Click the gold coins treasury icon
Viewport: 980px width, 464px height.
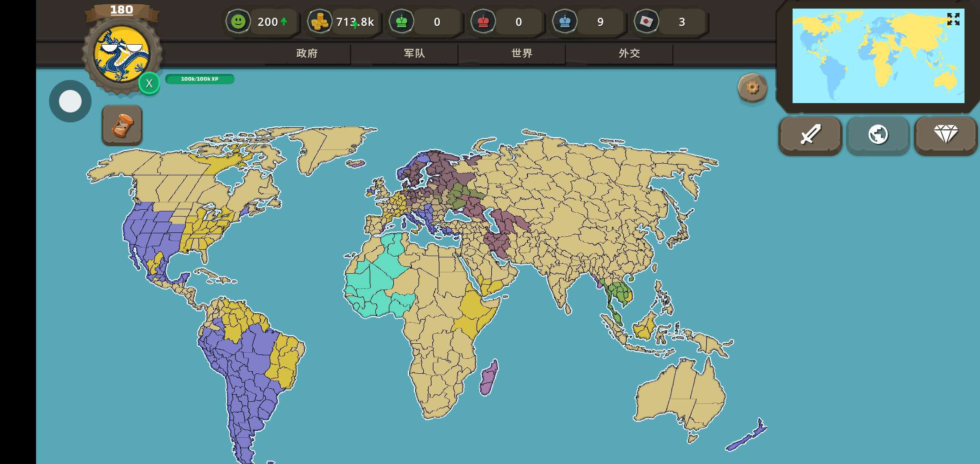[x=320, y=21]
